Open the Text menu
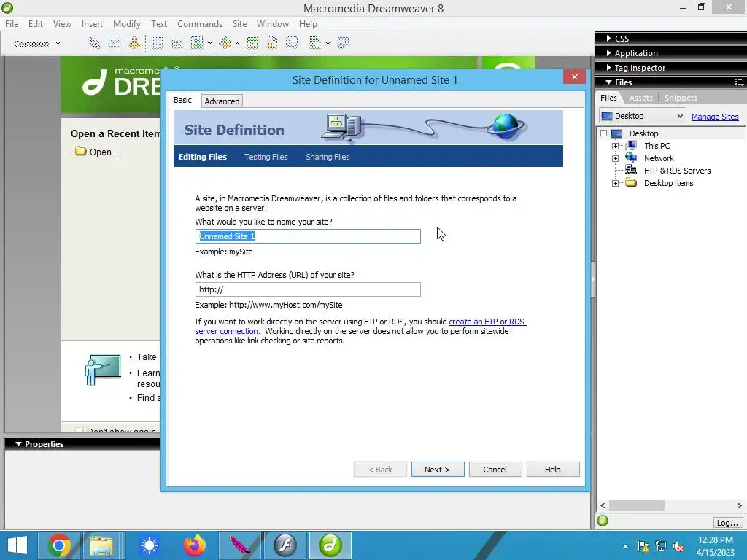 [159, 24]
